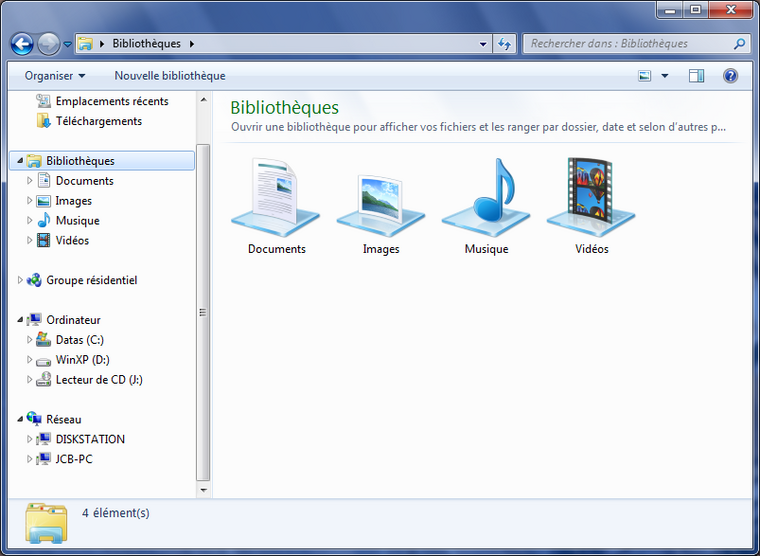Collapse the Bibliothèques tree node
This screenshot has width=760, height=556.
[x=20, y=160]
